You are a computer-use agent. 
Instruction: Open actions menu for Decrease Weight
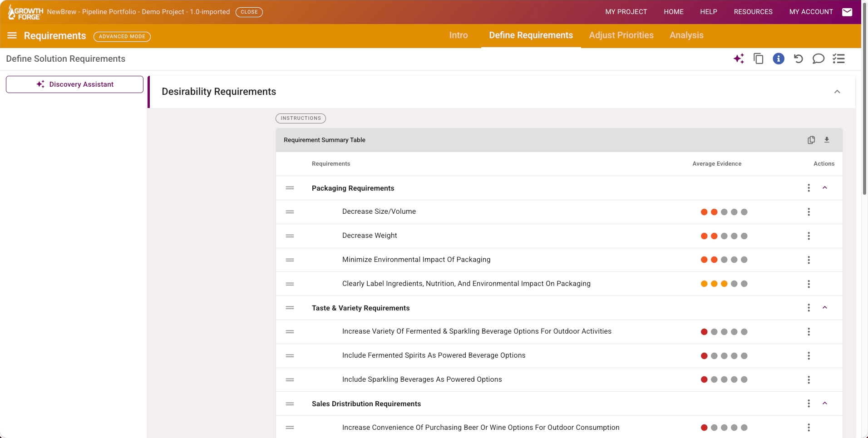[809, 236]
